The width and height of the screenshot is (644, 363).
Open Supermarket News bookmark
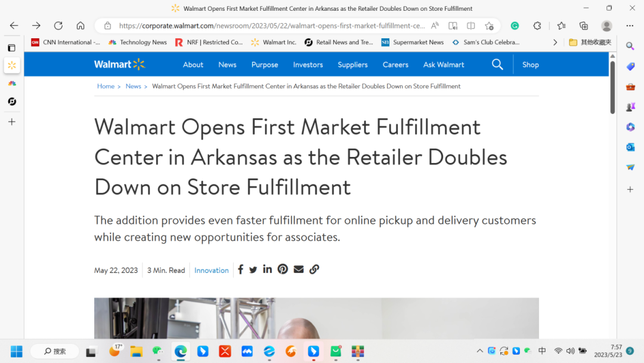[x=413, y=42]
